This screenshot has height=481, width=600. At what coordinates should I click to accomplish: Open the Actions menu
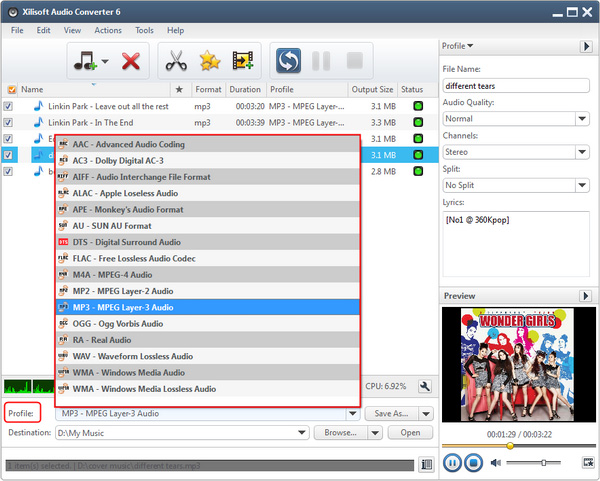point(108,31)
